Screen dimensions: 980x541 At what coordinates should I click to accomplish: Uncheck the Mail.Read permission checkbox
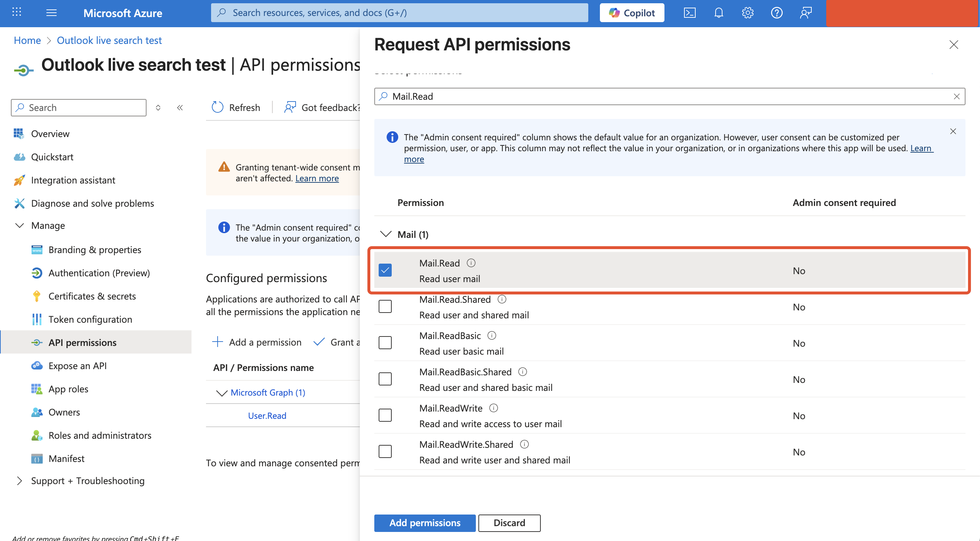point(385,270)
